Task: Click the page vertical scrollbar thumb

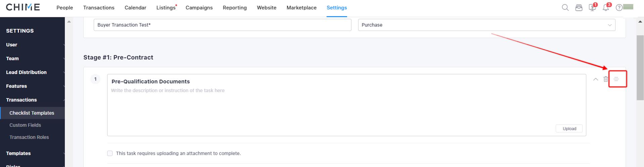Action: pos(640,67)
